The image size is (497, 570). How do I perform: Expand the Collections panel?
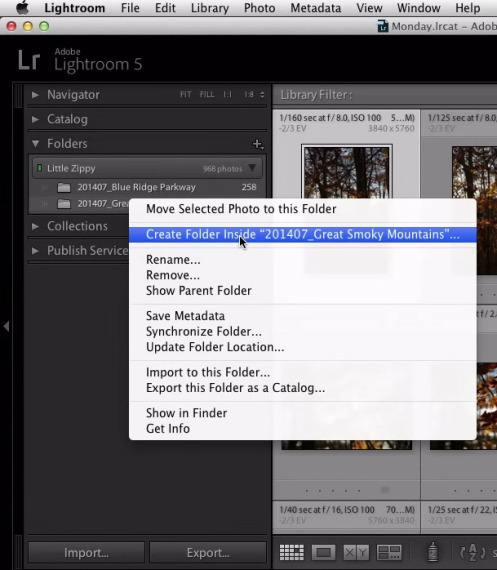(x=35, y=226)
